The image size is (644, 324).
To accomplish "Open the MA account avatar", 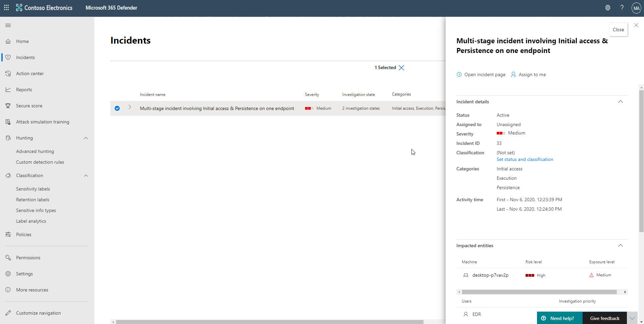I will [636, 8].
